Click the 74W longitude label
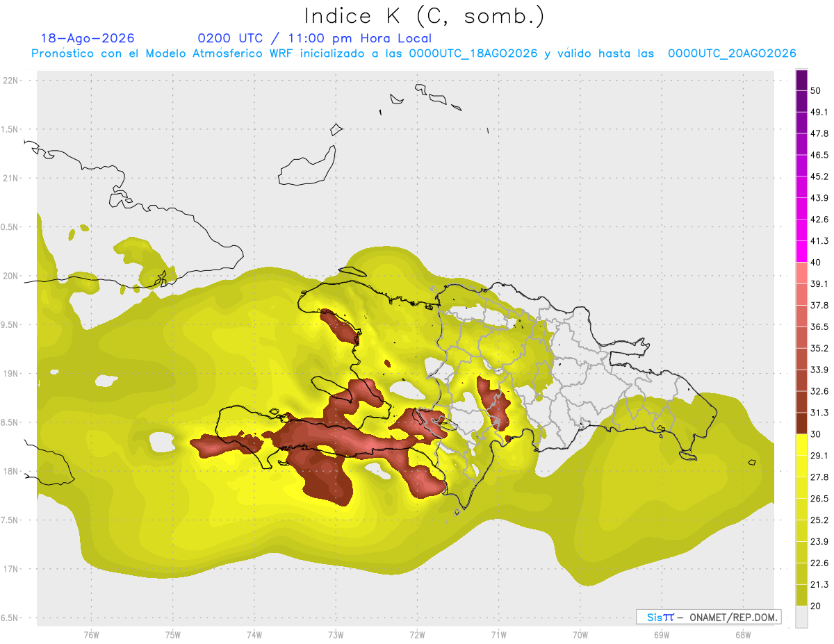 point(254,635)
